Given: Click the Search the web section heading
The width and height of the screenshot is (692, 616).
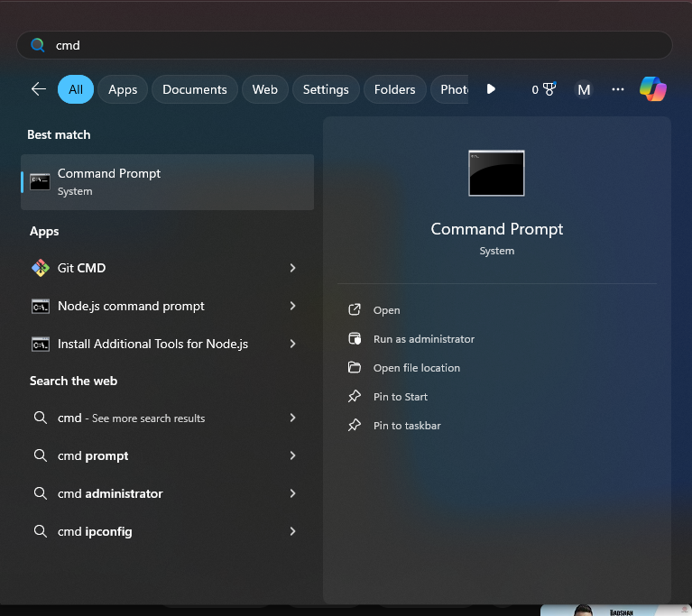Looking at the screenshot, I should click(73, 381).
